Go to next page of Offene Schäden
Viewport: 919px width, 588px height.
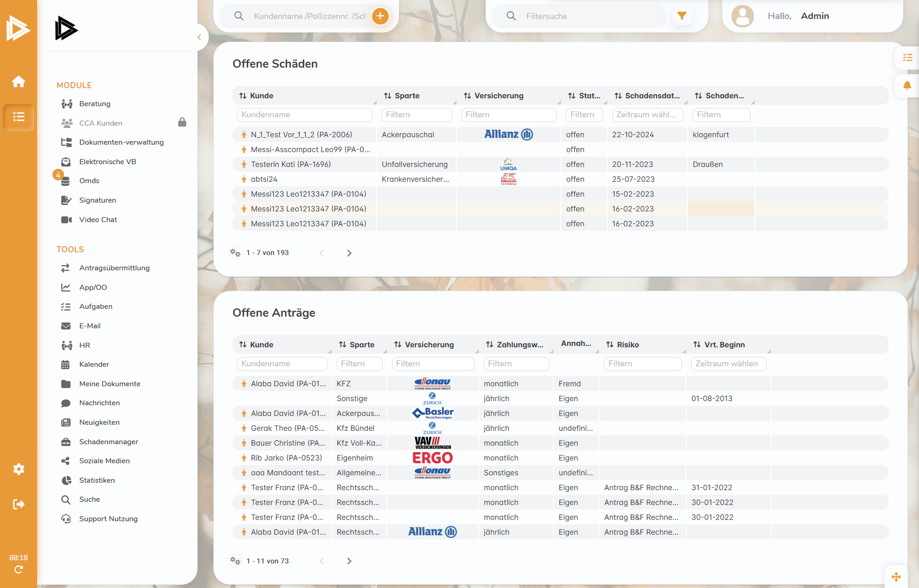tap(349, 253)
